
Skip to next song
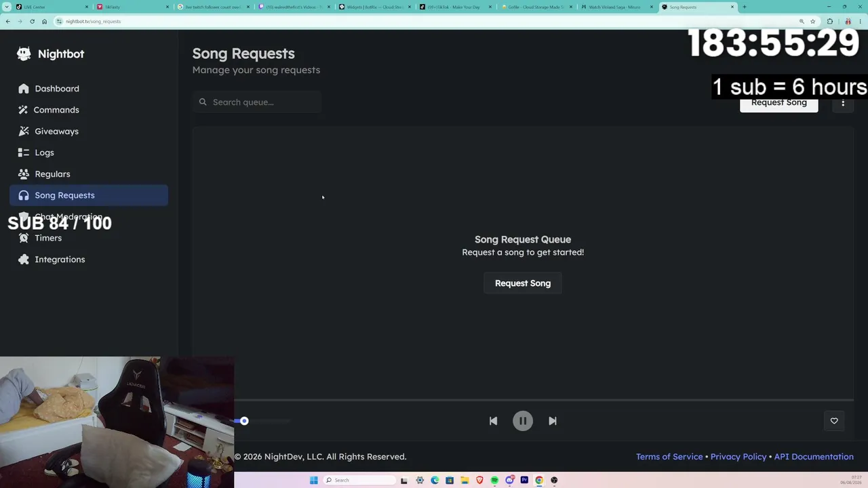click(x=553, y=421)
